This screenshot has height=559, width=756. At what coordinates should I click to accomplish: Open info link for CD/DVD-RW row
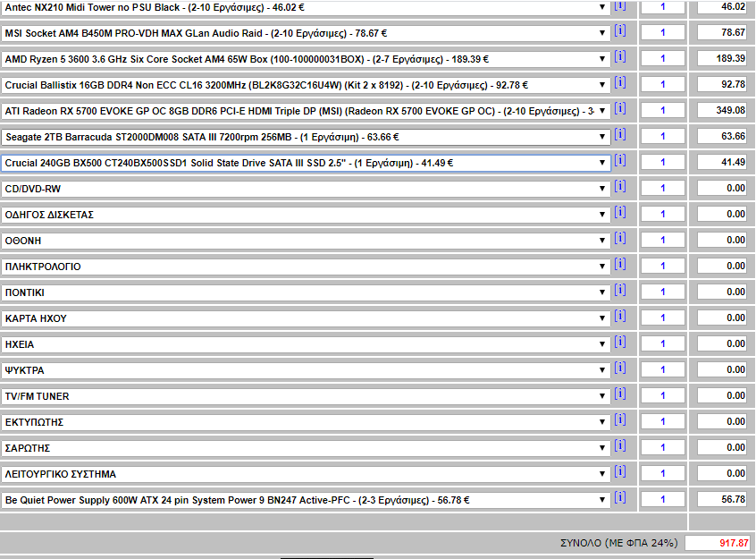pos(620,187)
